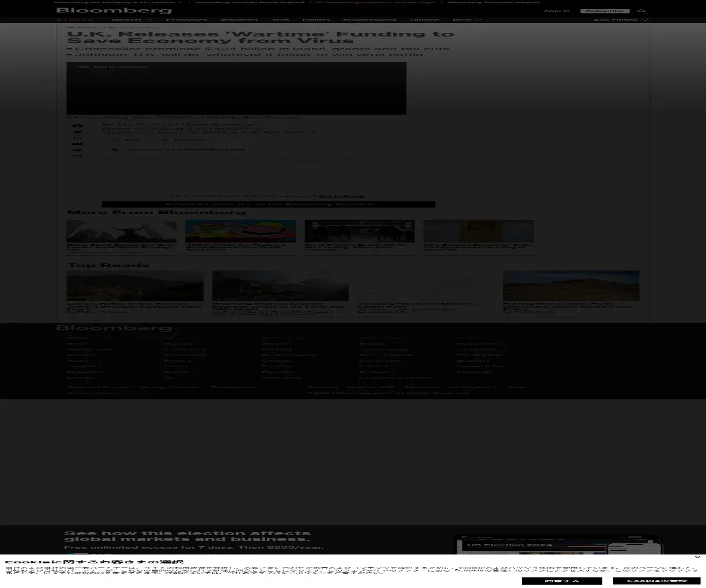This screenshot has width=706, height=588.
Task: Click The Big Take in the footer
Action: coord(481,355)
